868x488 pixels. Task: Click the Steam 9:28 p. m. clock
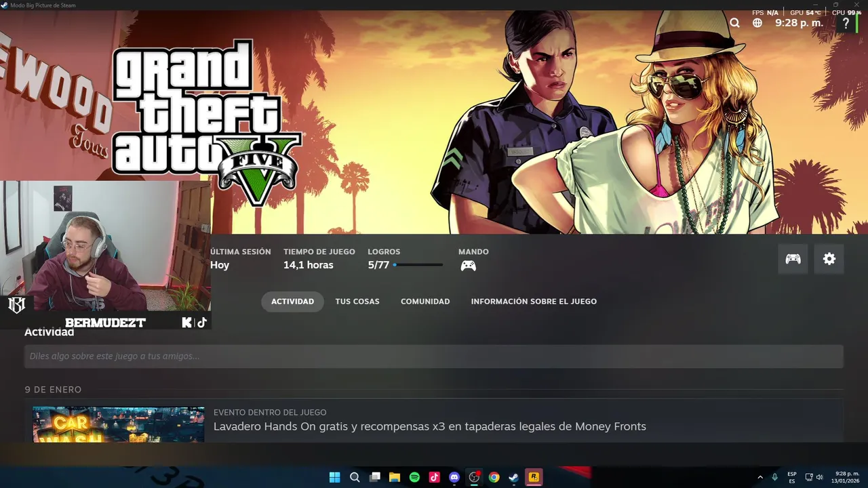click(x=799, y=23)
